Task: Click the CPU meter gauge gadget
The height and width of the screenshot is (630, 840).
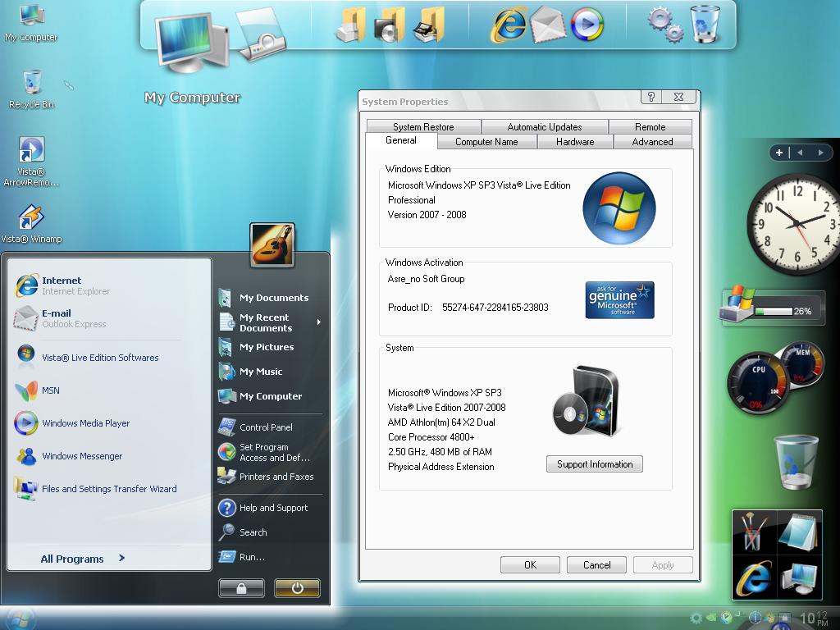Action: pyautogui.click(x=758, y=384)
